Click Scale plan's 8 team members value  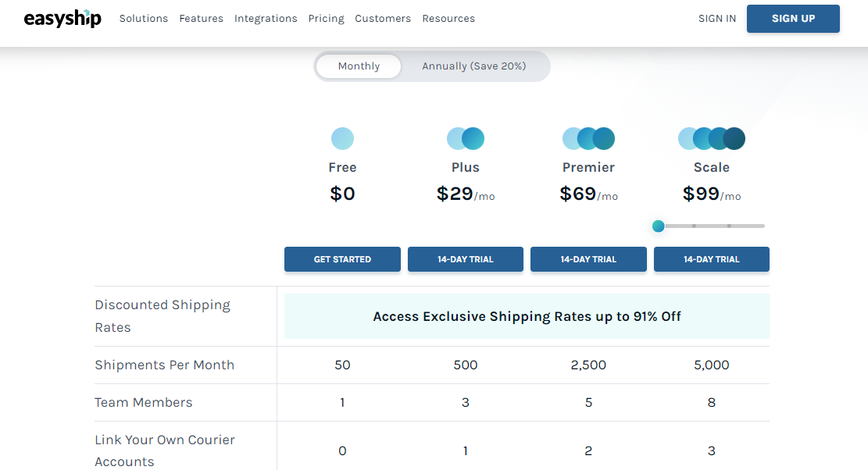click(x=712, y=403)
